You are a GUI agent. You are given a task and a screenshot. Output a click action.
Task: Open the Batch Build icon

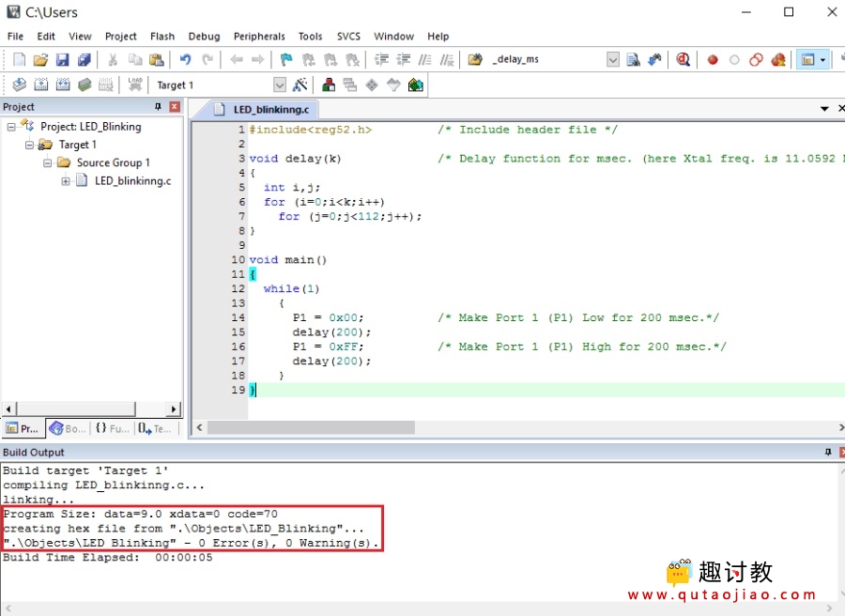tap(84, 85)
